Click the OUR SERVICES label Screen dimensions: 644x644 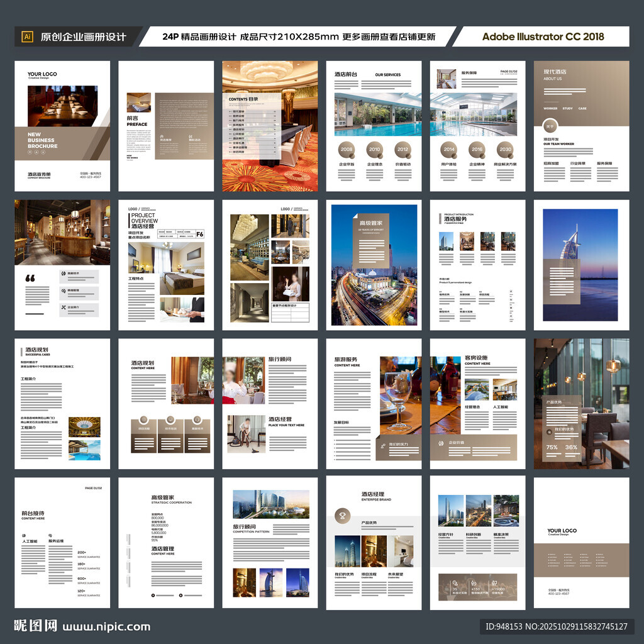point(387,75)
